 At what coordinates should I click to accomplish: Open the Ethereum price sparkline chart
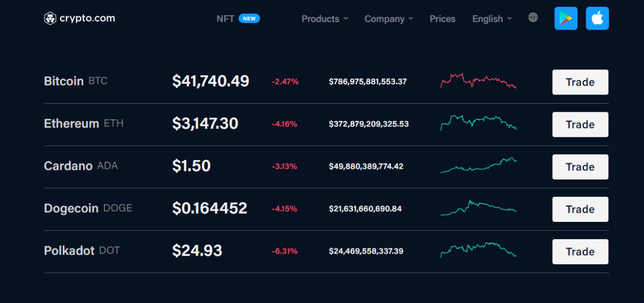point(478,123)
